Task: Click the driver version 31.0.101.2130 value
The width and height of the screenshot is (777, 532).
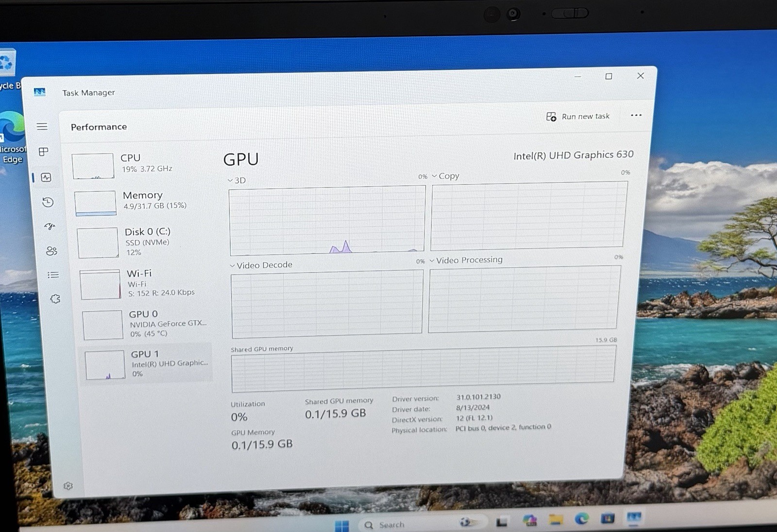Action: [x=478, y=397]
